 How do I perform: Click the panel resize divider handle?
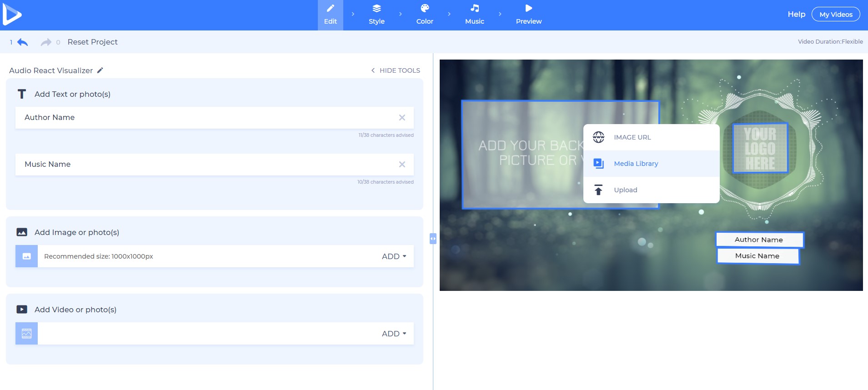pyautogui.click(x=433, y=238)
